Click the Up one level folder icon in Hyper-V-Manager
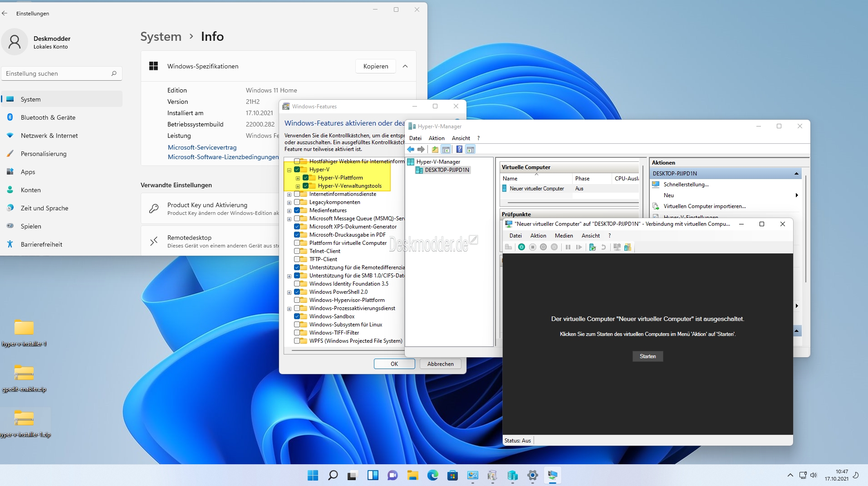868x486 pixels. [x=435, y=149]
